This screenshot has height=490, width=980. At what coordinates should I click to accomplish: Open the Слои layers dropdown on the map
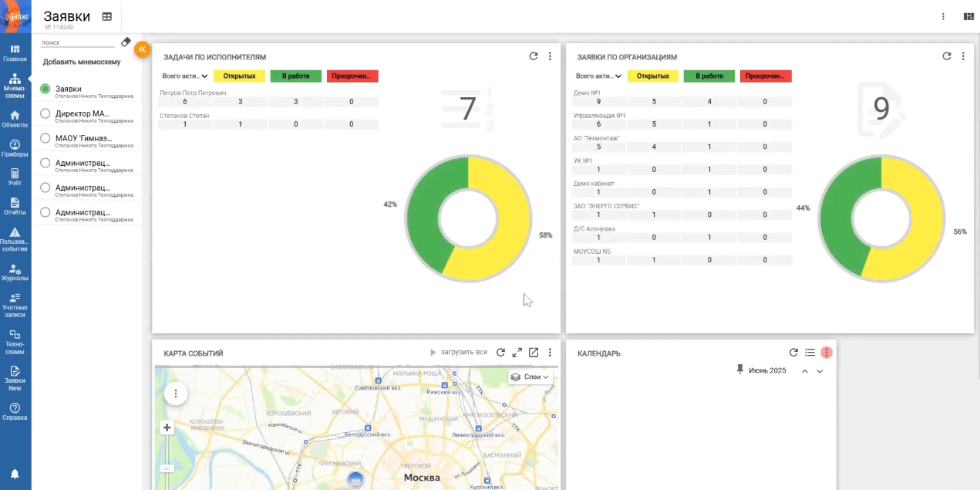[530, 377]
